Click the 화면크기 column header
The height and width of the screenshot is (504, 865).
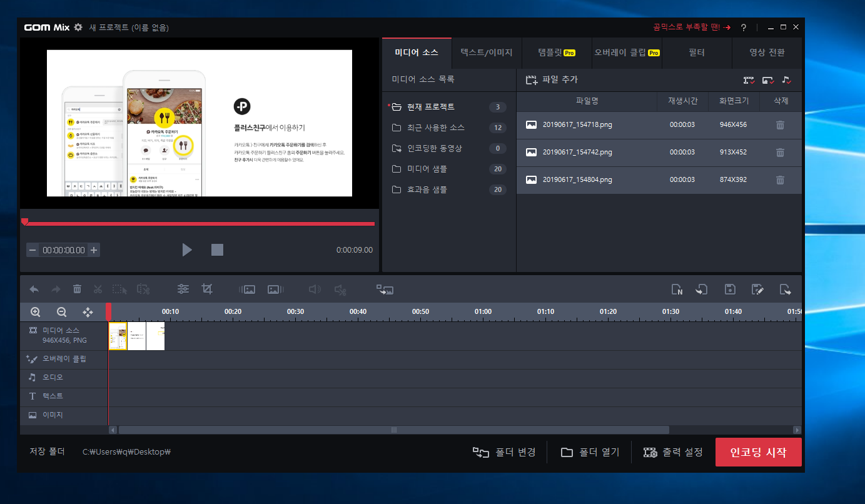click(x=733, y=101)
